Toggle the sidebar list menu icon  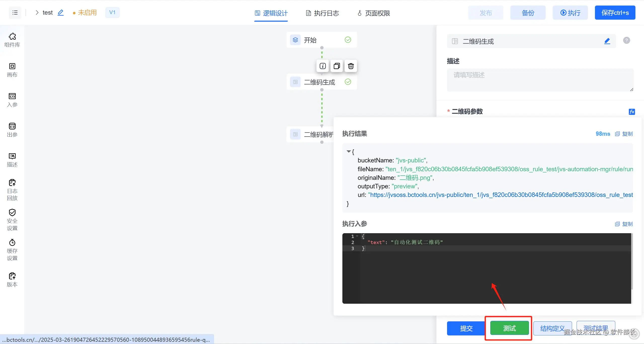(15, 13)
